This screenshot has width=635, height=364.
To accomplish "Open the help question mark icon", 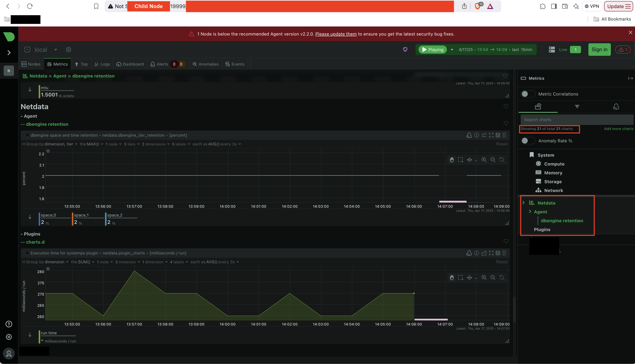I will point(9,324).
